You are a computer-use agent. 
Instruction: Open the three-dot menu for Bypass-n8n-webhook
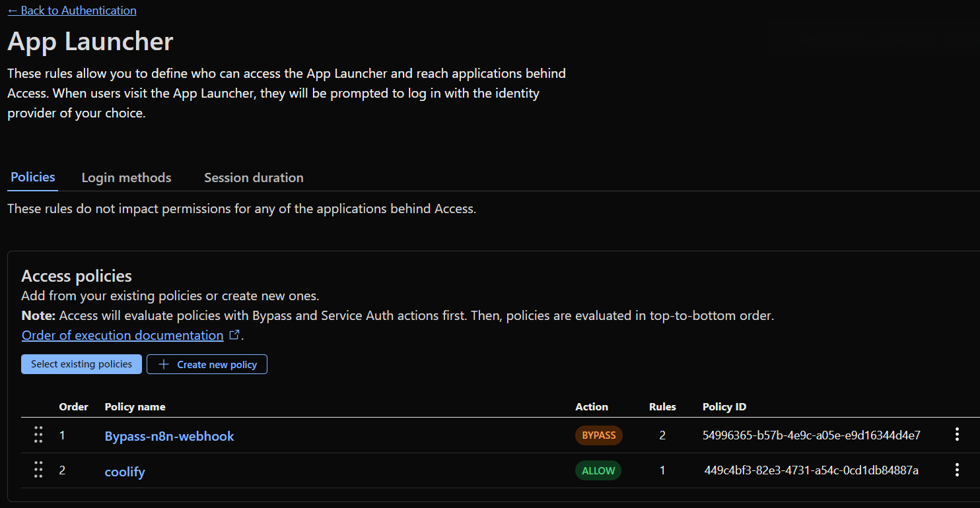tap(956, 435)
